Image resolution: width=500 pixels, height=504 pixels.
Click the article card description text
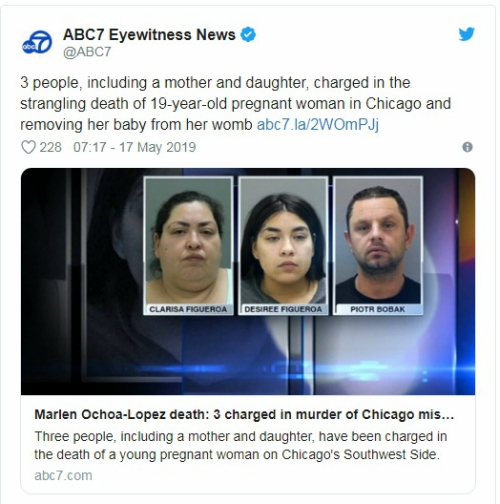[x=241, y=445]
